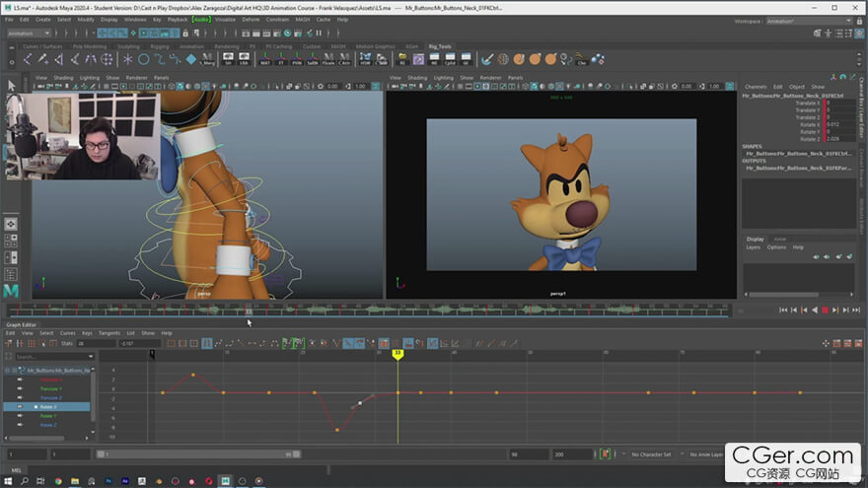Stop playback with the red button
Image resolution: width=868 pixels, height=488 pixels.
pos(825,311)
